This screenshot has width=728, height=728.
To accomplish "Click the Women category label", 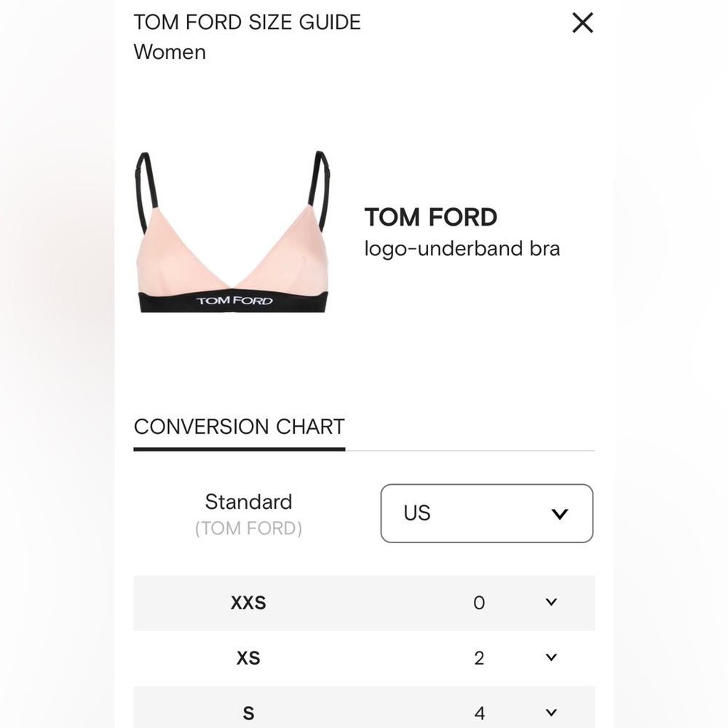I will 170,52.
